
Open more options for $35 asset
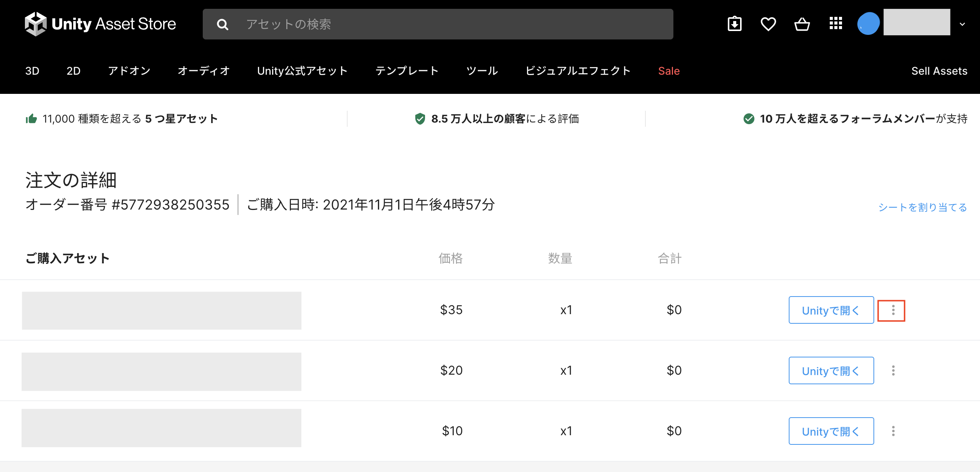pos(893,310)
